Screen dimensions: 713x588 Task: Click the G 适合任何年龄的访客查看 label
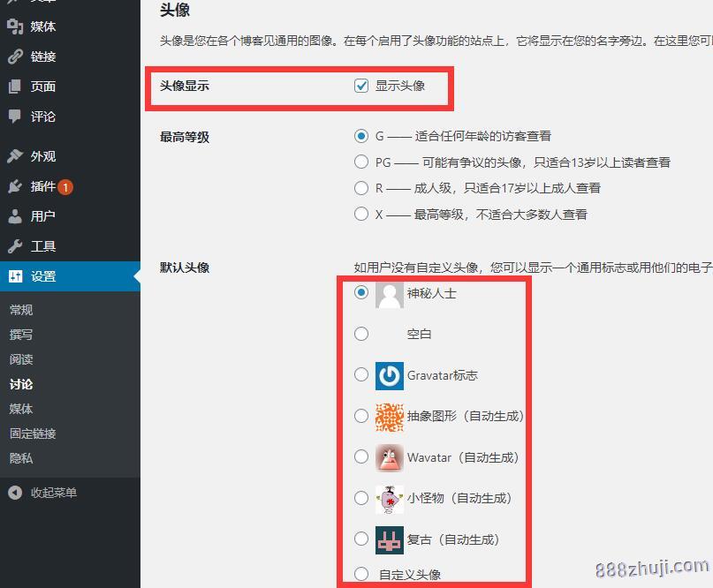[x=463, y=136]
